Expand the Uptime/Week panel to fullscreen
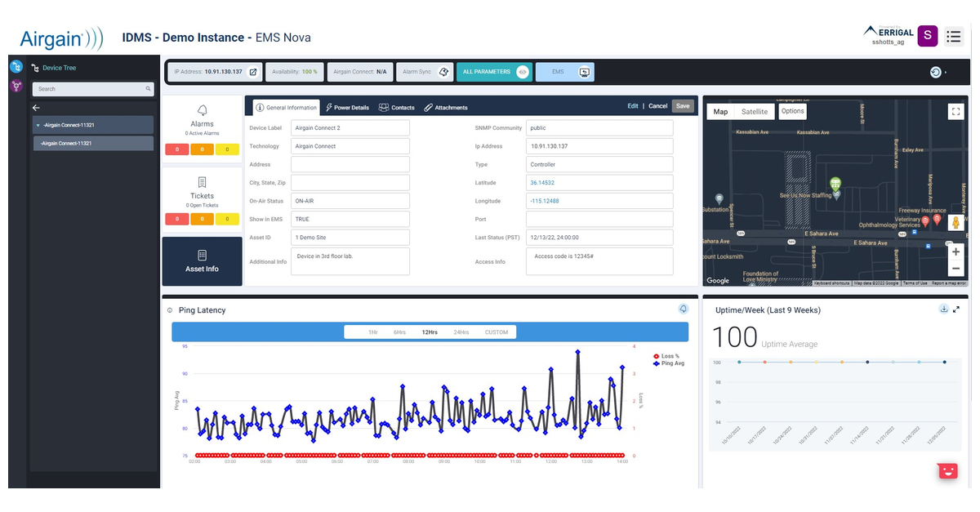980x512 pixels. pyautogui.click(x=957, y=309)
